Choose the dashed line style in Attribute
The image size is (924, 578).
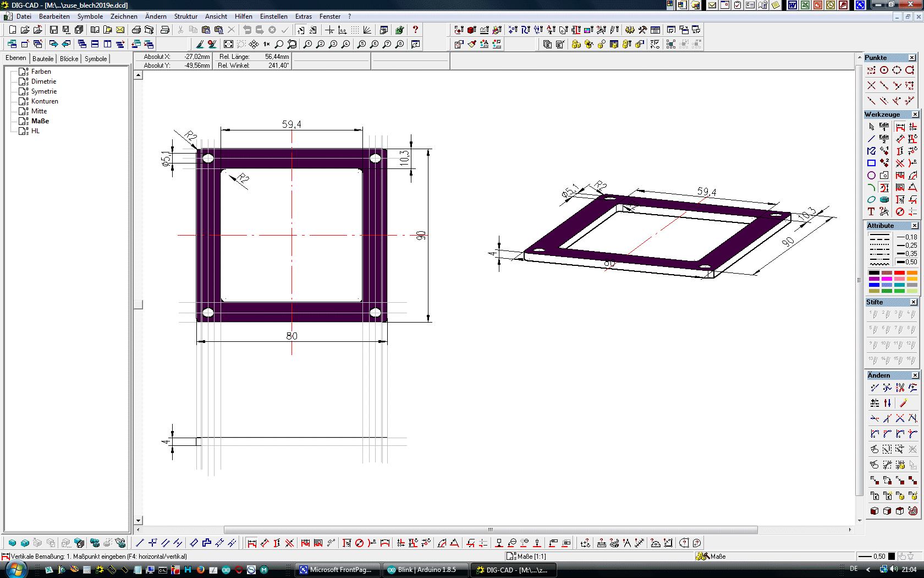coord(879,239)
